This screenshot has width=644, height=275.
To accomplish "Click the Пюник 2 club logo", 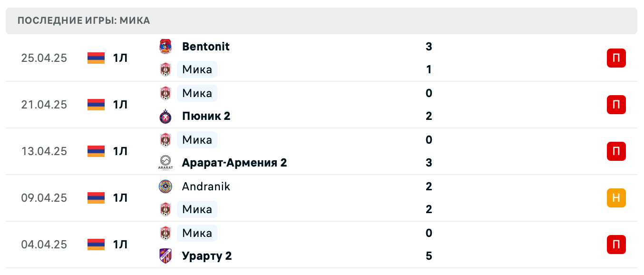I will coord(166,116).
